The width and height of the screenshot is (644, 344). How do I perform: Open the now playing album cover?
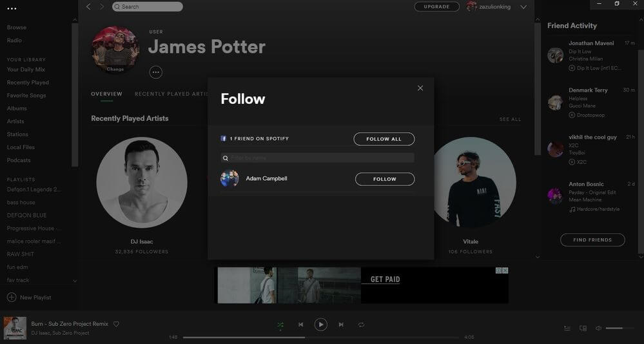tap(15, 328)
